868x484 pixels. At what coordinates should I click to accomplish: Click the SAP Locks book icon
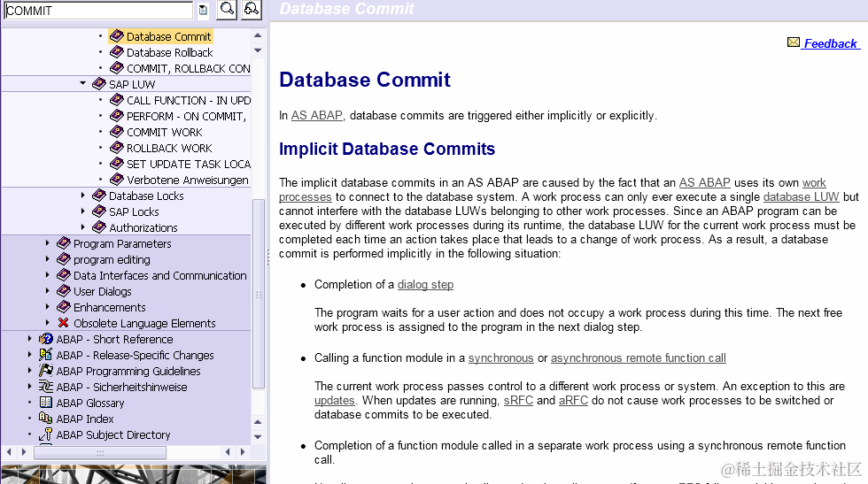pos(99,211)
